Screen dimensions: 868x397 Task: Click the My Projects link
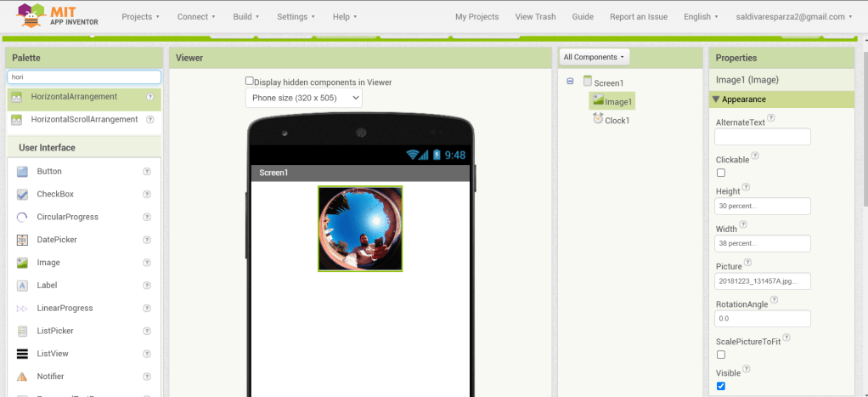click(x=476, y=16)
